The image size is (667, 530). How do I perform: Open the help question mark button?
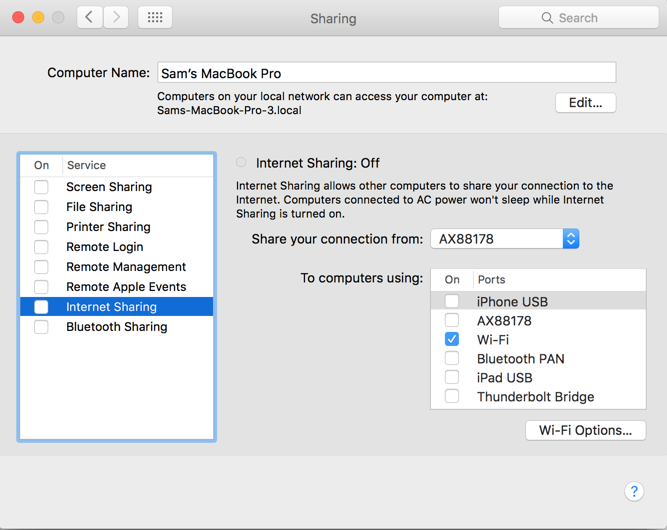(x=634, y=491)
